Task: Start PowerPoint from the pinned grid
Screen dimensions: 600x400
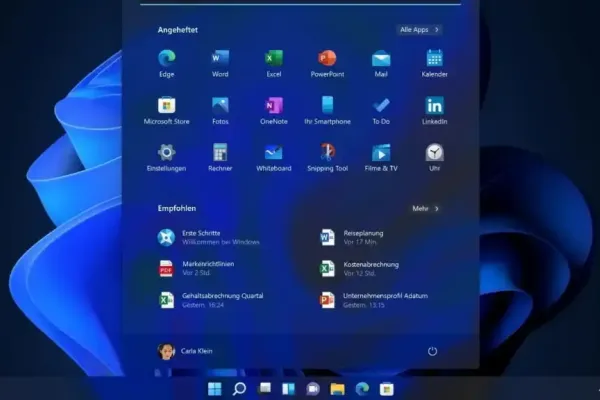Action: click(x=327, y=64)
